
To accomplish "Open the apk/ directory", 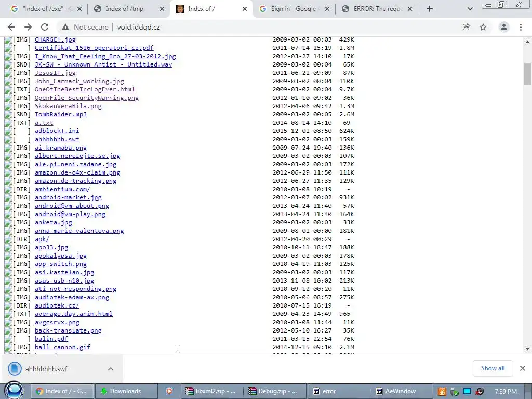I will [x=42, y=239].
